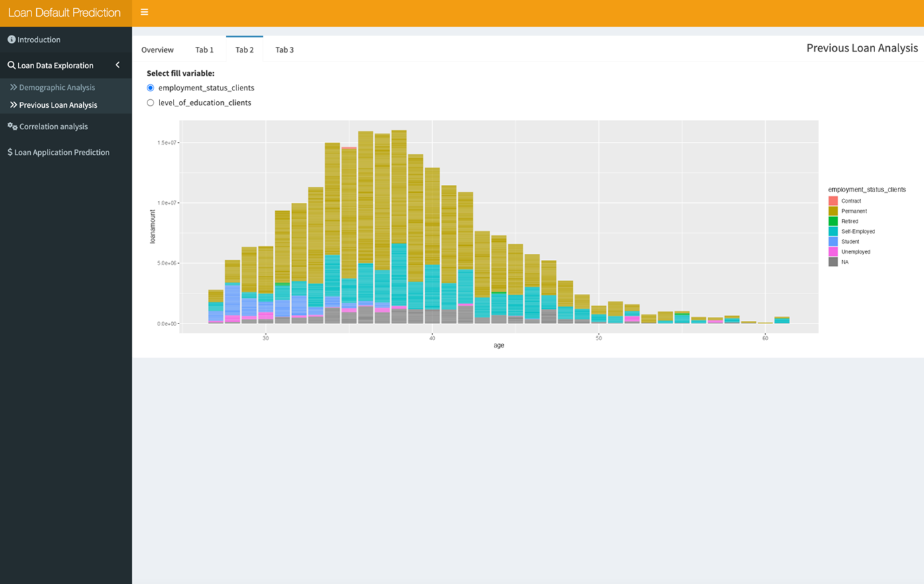
Task: Open Tab 3
Action: pyautogui.click(x=284, y=50)
